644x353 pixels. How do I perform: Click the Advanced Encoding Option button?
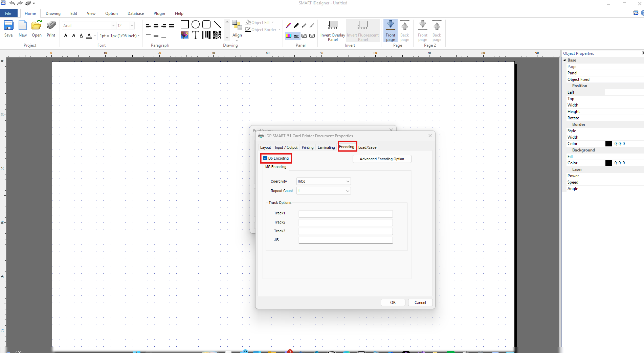(382, 159)
